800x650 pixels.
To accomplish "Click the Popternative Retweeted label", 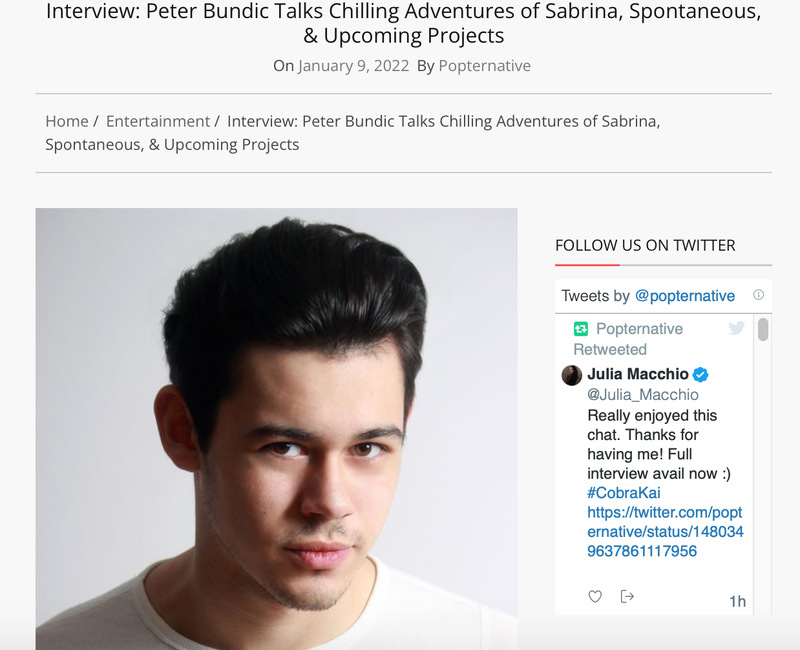I will tap(628, 339).
